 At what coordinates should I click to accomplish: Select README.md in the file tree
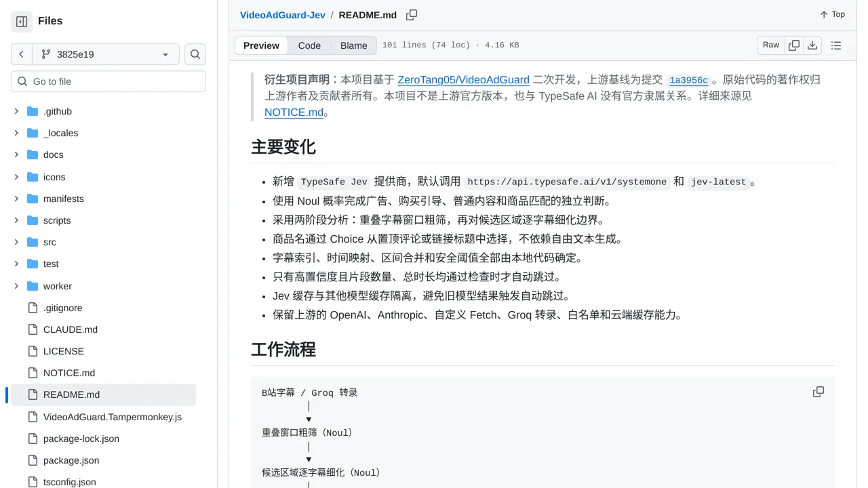tap(103, 394)
